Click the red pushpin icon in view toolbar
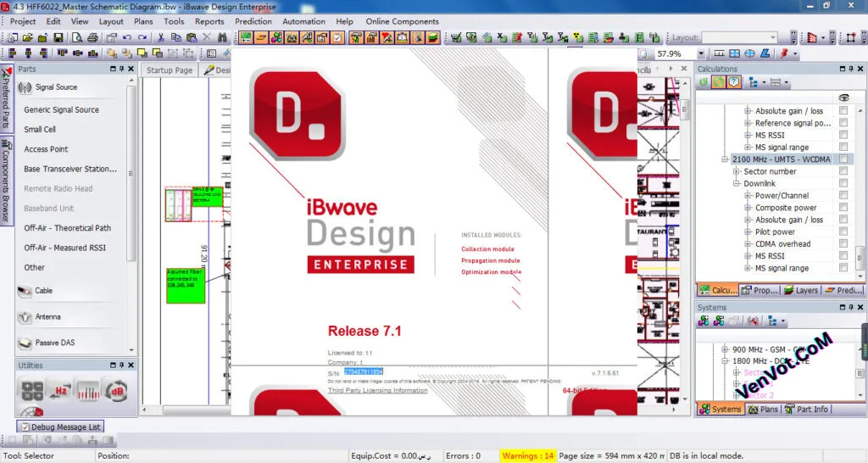Screen dimensions: 868x463 784,53
